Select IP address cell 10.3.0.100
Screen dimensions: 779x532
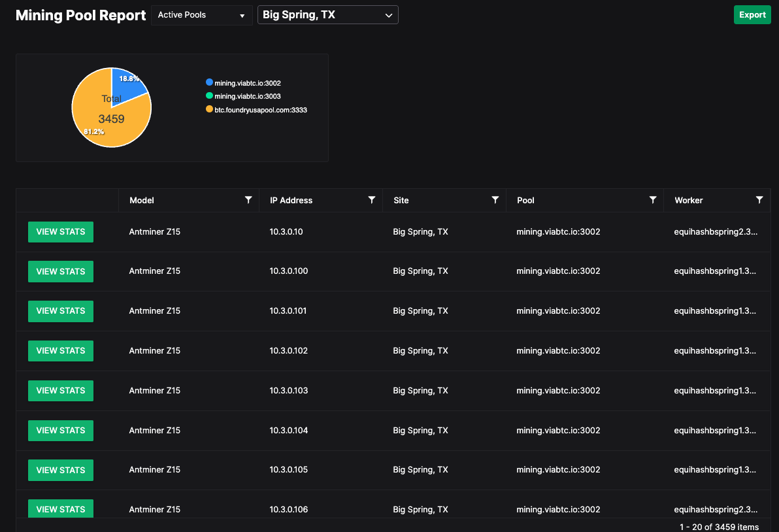click(289, 271)
